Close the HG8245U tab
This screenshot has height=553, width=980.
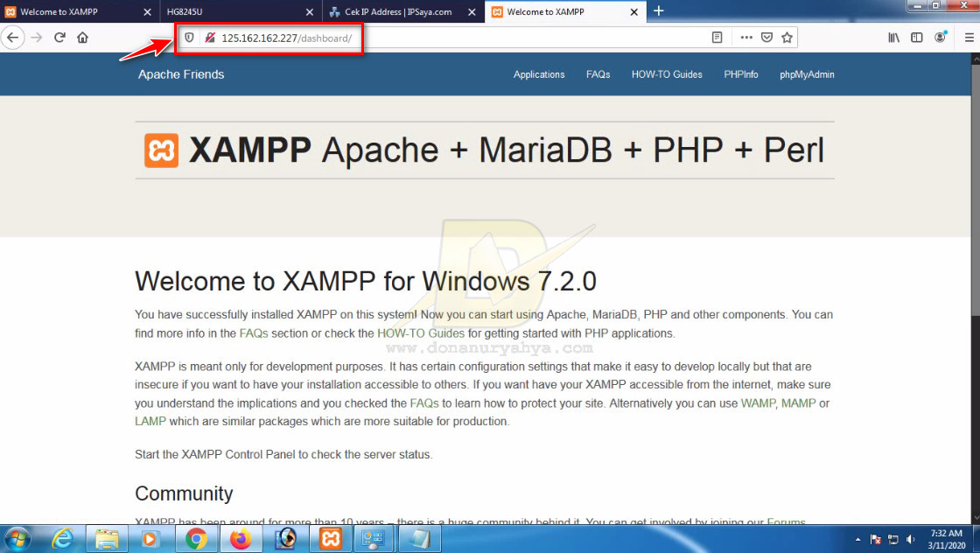(x=310, y=12)
